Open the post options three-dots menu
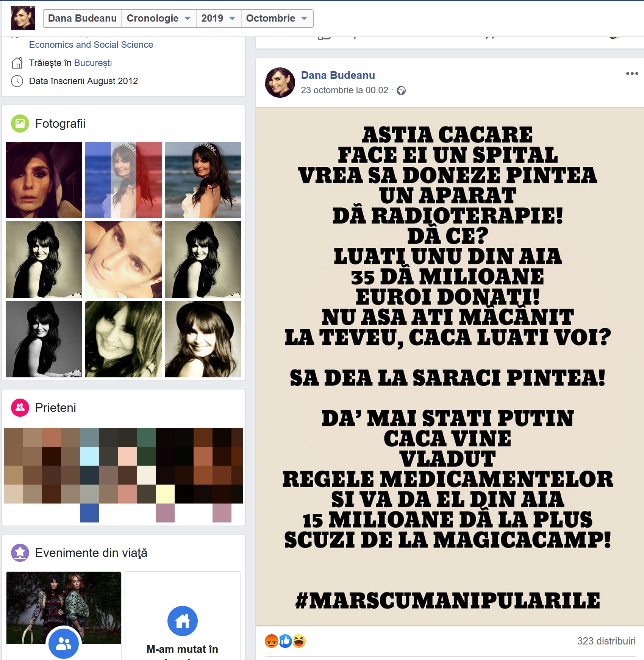This screenshot has height=660, width=644. [x=632, y=74]
